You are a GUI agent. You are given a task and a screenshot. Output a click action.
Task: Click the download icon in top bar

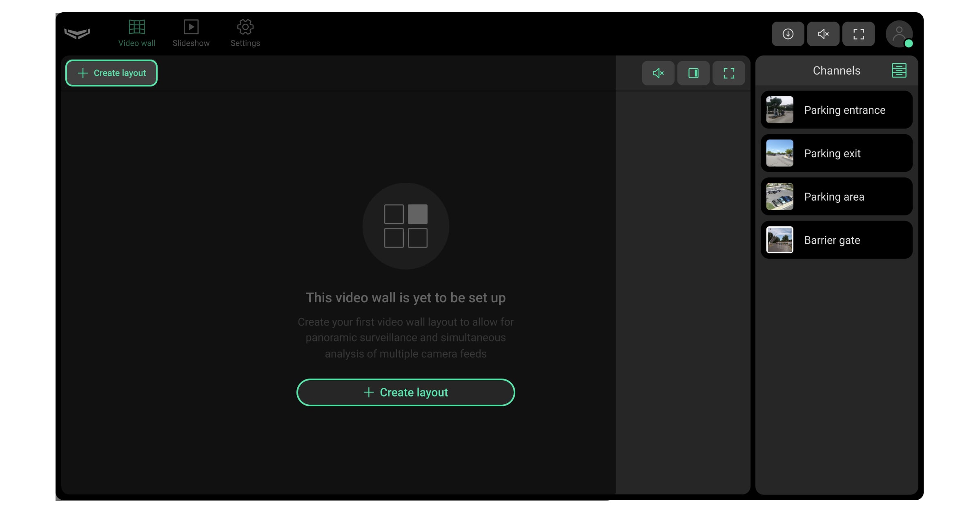(x=788, y=34)
